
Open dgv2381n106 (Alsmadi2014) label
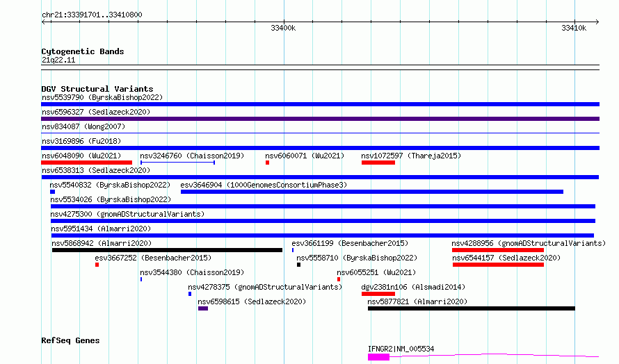coord(413,287)
